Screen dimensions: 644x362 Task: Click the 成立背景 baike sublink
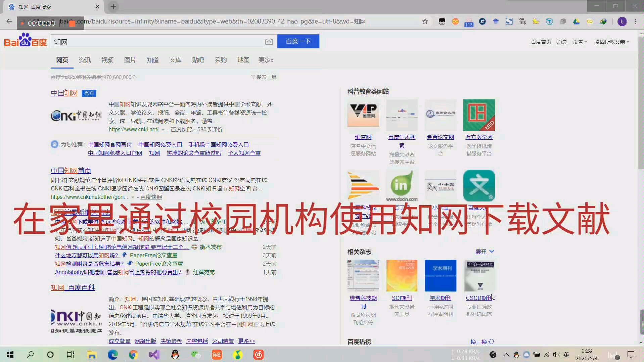119,341
